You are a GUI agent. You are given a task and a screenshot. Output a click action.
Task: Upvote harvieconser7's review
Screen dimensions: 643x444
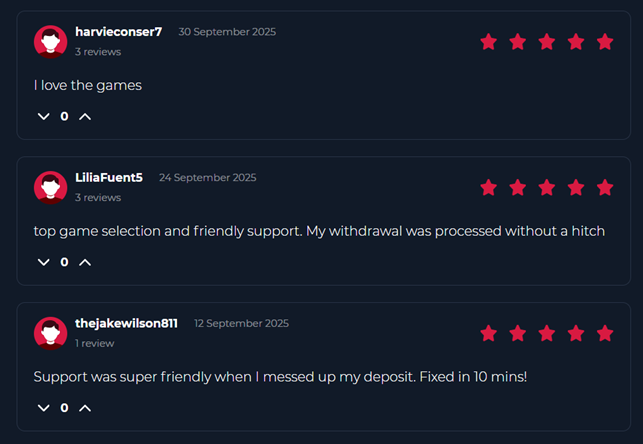pyautogui.click(x=85, y=116)
